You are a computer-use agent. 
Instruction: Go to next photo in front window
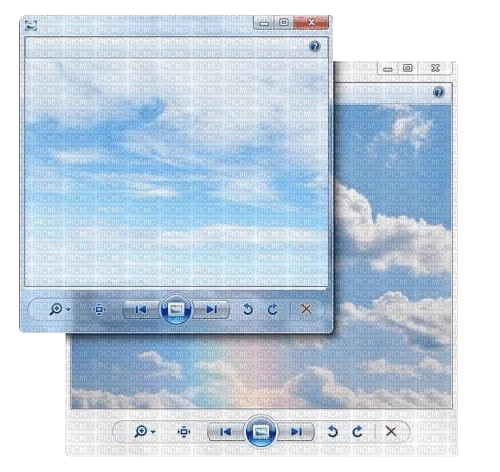[211, 310]
